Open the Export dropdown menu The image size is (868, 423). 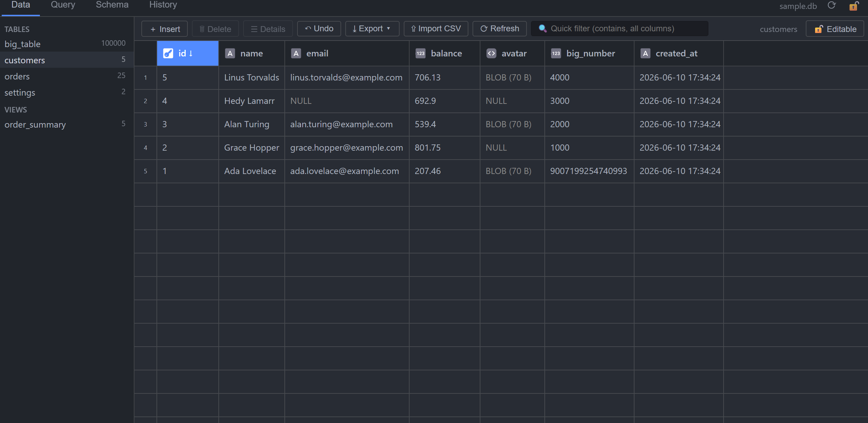(x=372, y=29)
